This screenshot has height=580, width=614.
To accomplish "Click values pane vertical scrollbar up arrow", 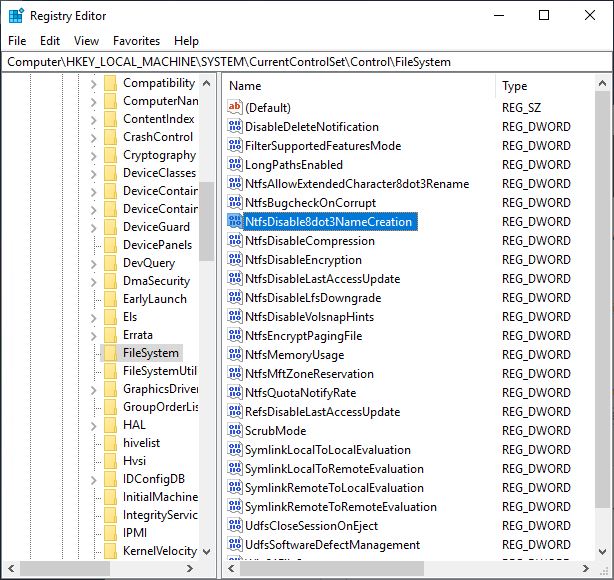I will [x=602, y=83].
